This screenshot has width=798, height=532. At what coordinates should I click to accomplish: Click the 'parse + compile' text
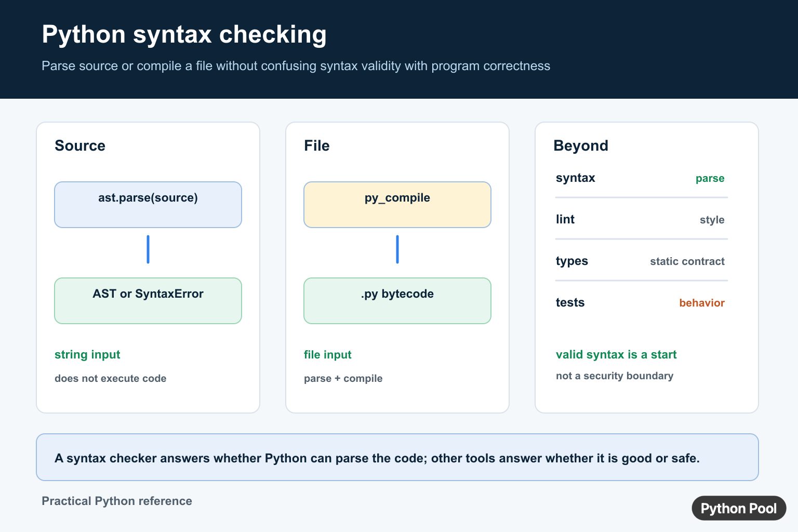tap(343, 378)
